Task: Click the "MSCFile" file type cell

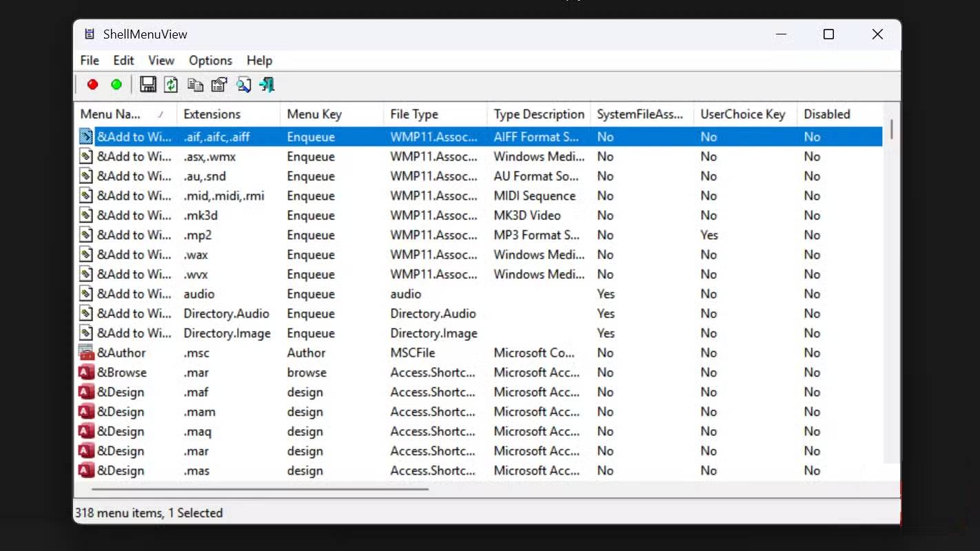Action: [413, 353]
